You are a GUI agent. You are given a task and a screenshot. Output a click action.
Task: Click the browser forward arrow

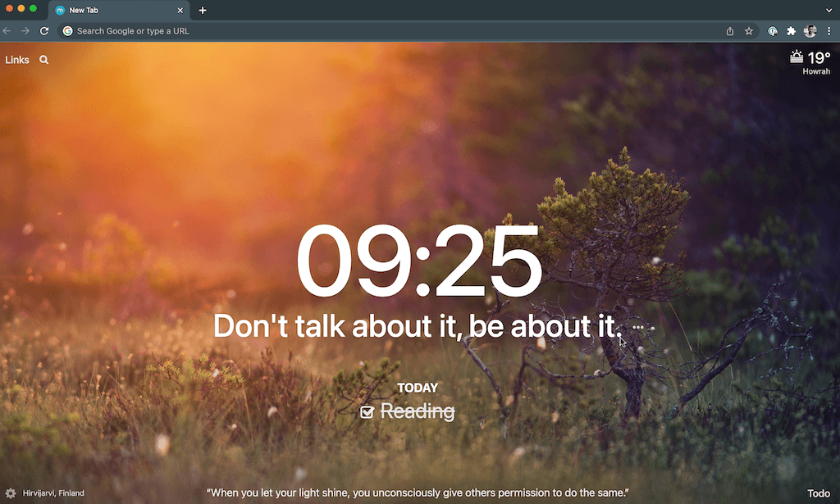[x=25, y=31]
